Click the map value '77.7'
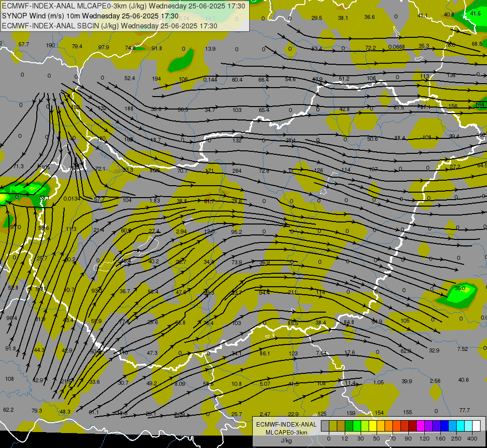This screenshot has height=448, width=487. click(464, 410)
